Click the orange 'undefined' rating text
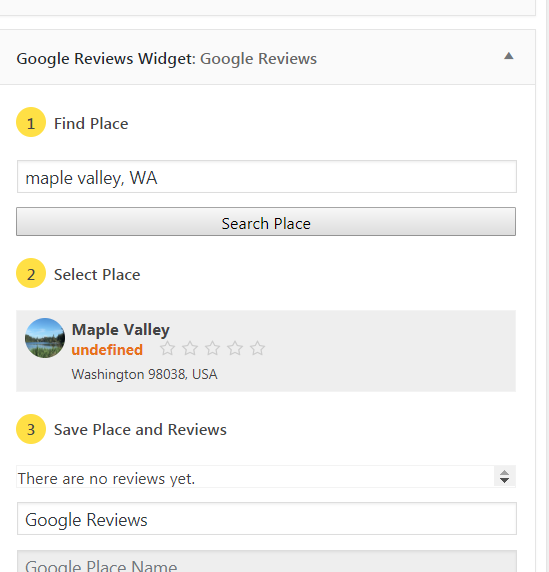Image resolution: width=549 pixels, height=572 pixels. pos(107,350)
